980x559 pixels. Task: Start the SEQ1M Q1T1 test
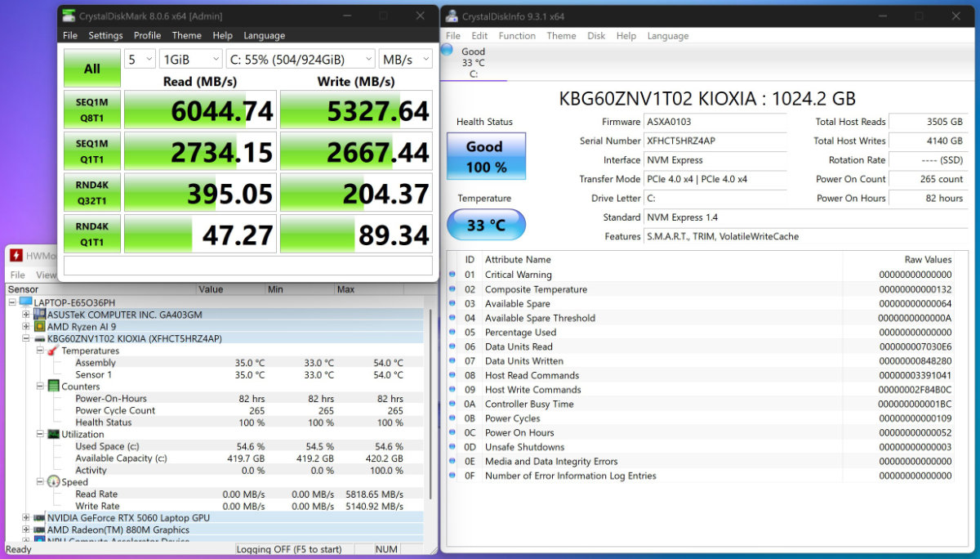click(x=92, y=151)
